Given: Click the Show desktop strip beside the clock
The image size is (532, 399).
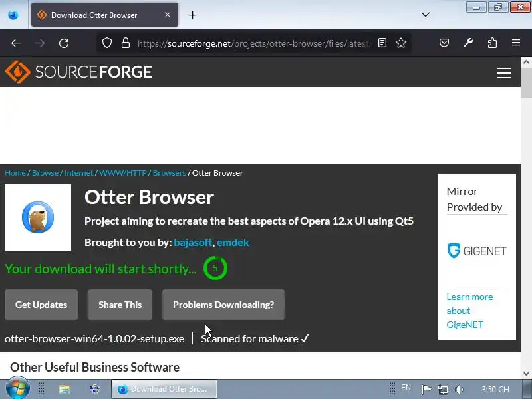Looking at the screenshot, I should [527, 389].
